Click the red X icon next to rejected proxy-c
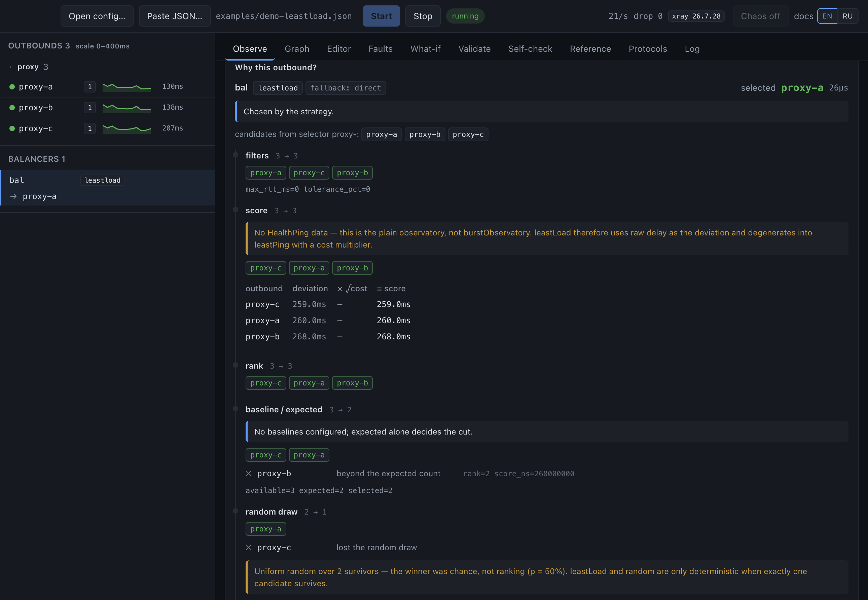 249,548
